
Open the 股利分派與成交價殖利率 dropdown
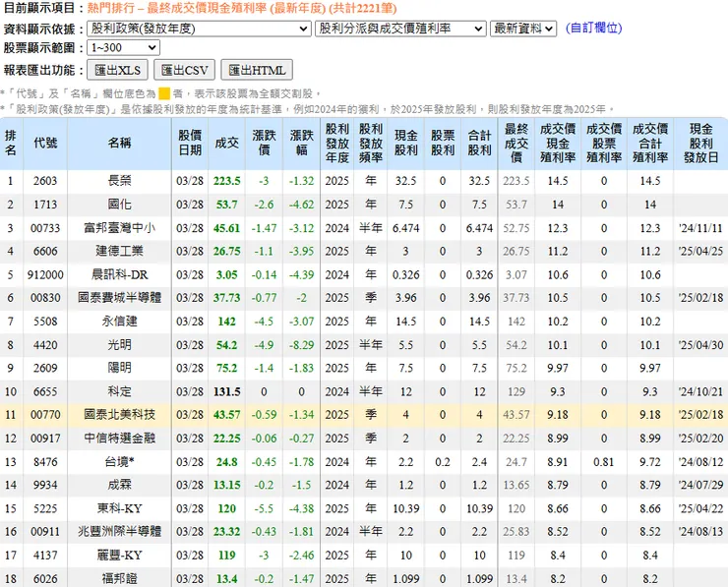(x=400, y=29)
